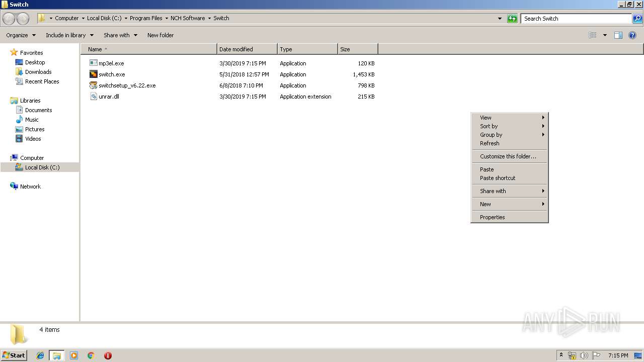644x362 pixels.
Task: Click the red Opera taskbar icon
Action: coord(108,355)
